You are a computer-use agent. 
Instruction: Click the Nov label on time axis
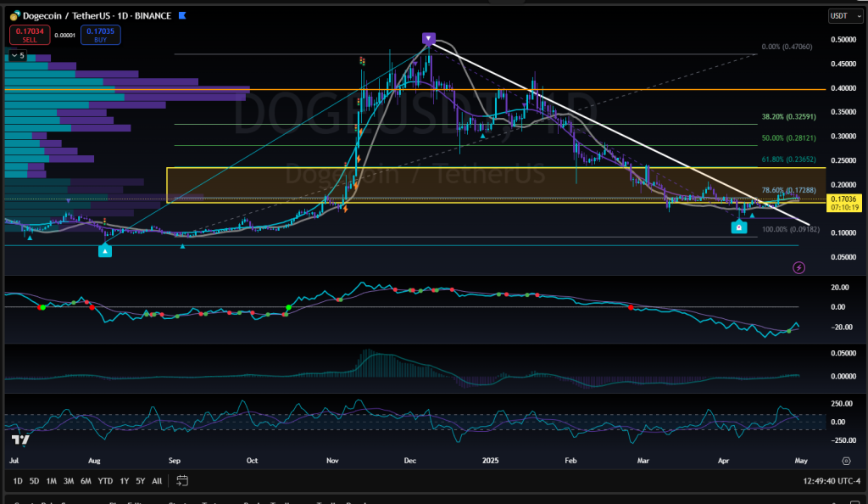pos(332,461)
